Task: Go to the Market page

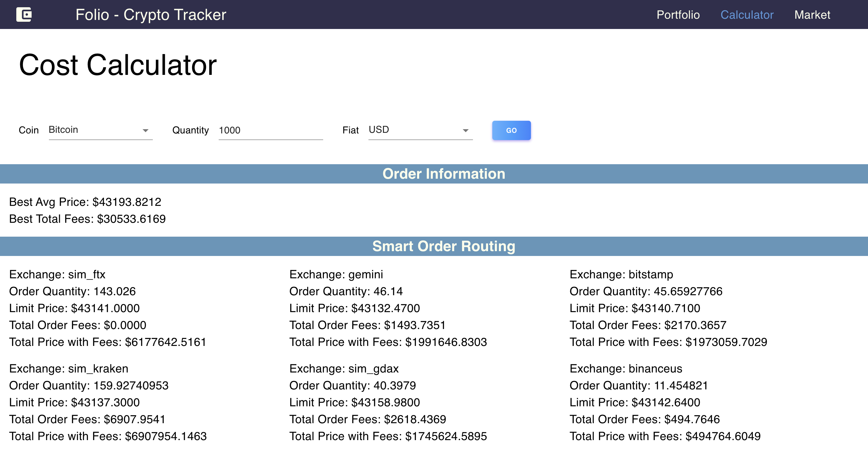Action: (812, 15)
